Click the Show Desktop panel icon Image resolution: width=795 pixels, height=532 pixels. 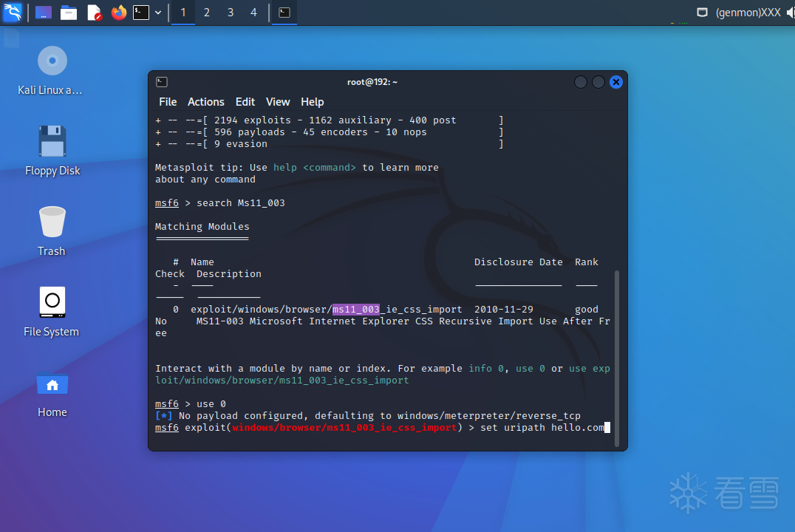tap(44, 12)
